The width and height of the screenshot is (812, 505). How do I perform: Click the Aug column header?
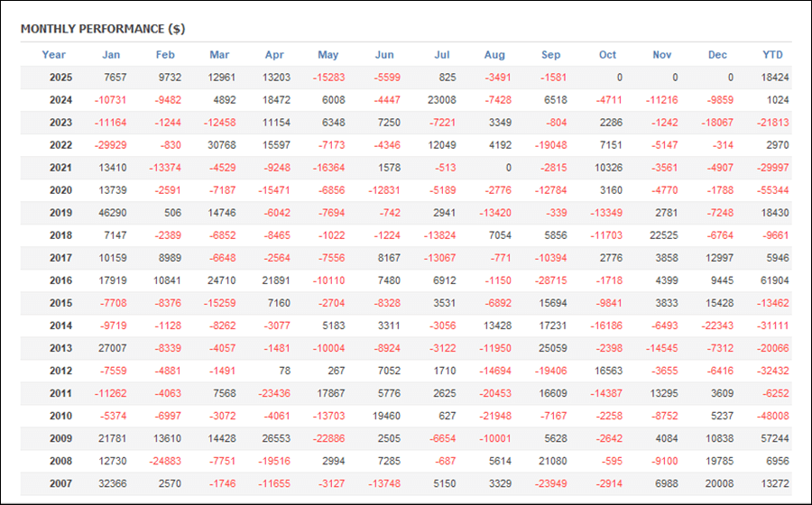point(494,55)
